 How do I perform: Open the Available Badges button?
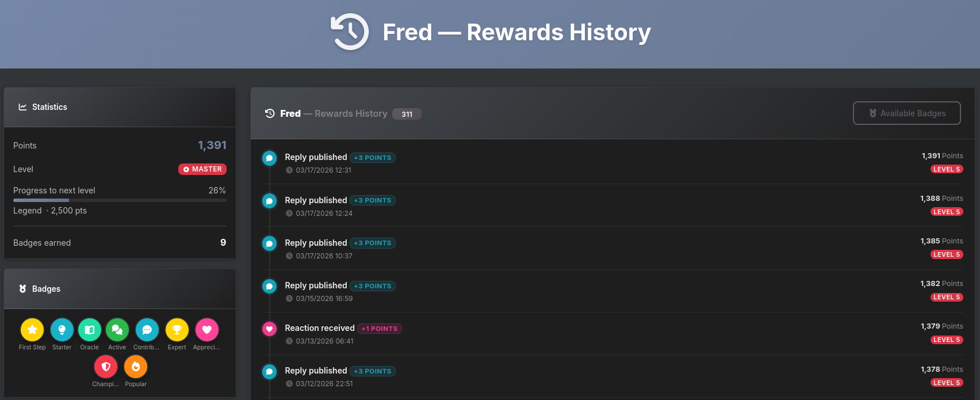click(x=906, y=113)
